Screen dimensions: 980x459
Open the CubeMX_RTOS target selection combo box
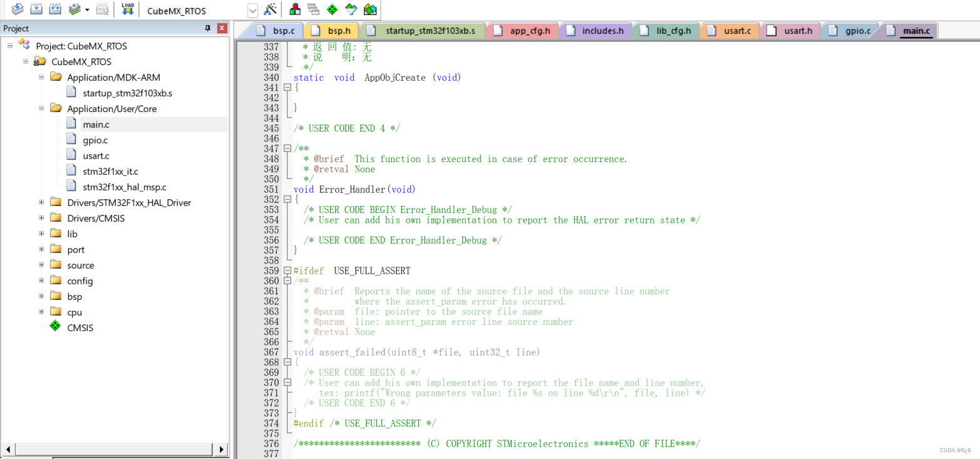(x=200, y=11)
